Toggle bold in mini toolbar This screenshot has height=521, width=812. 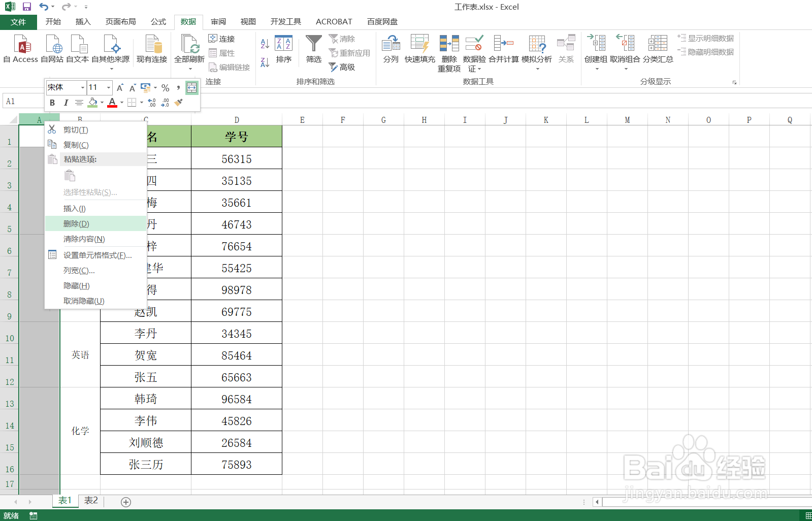52,103
